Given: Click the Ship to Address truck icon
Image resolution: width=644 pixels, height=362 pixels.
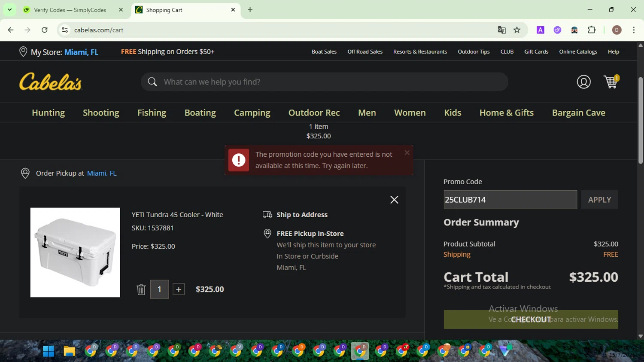Looking at the screenshot, I should tap(267, 215).
